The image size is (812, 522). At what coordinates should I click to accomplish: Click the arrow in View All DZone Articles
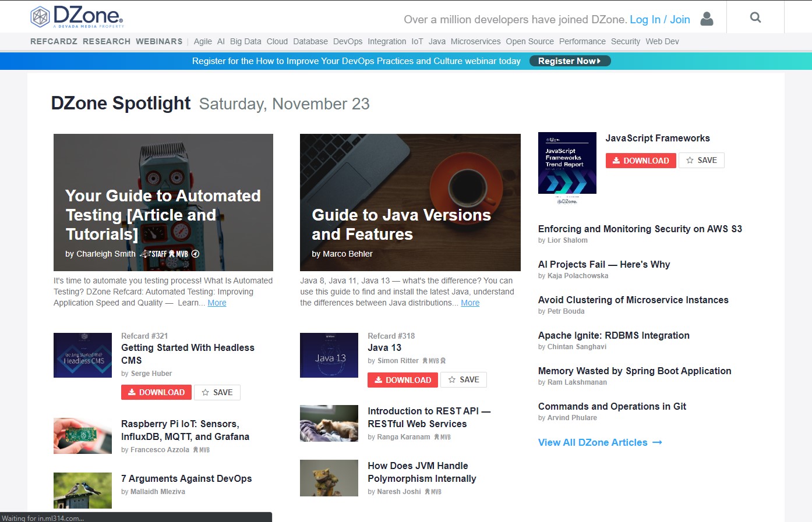pos(658,443)
